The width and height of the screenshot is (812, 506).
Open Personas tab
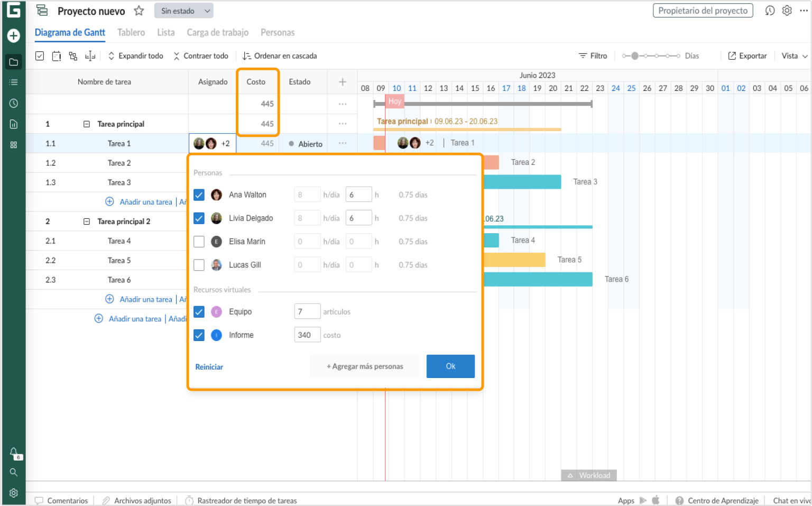coord(278,32)
